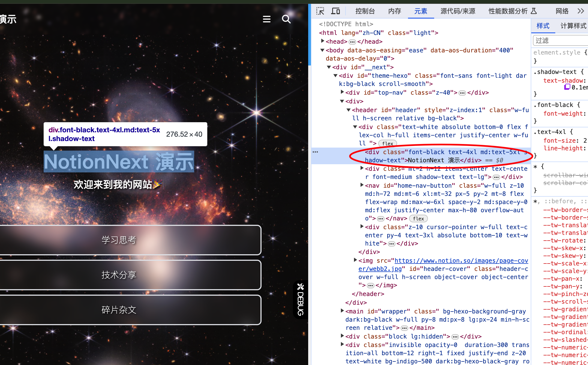This screenshot has width=588, height=365.
Task: Switch to the 内存 tab
Action: coord(395,11)
